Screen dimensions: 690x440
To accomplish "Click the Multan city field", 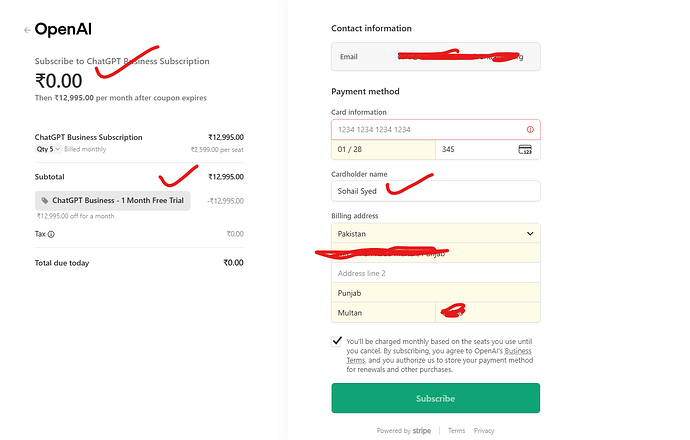I will tap(383, 313).
